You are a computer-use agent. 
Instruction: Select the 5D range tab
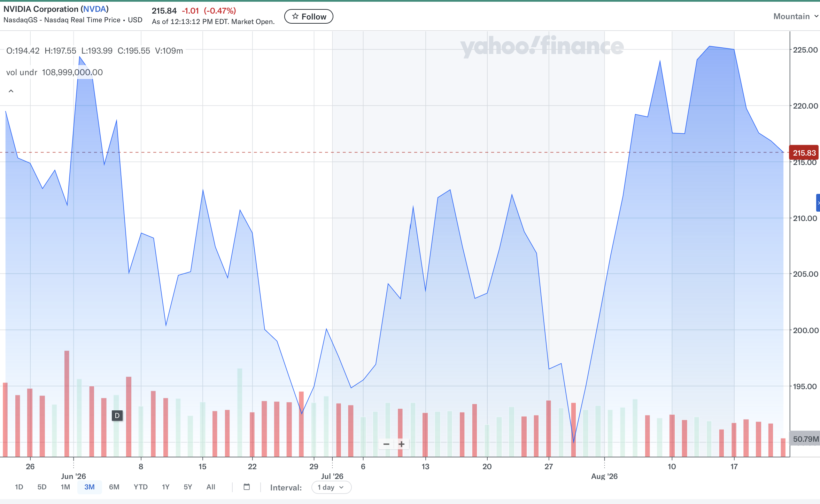[x=42, y=487]
